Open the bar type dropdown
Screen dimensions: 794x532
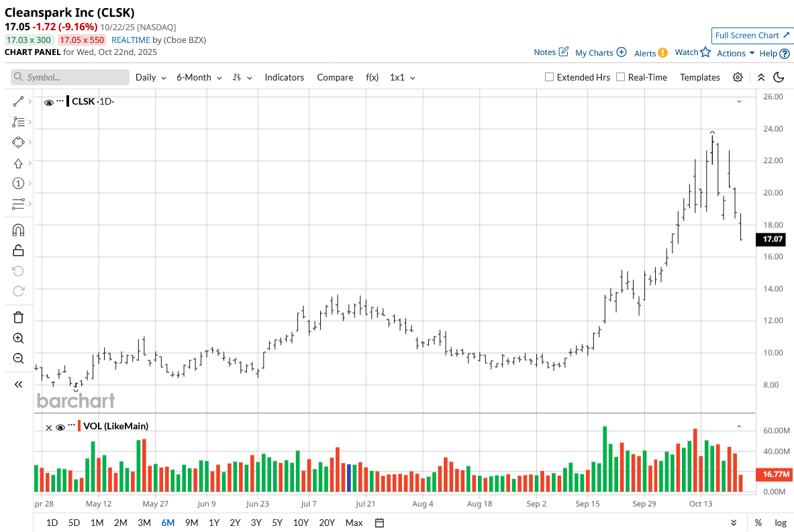(x=242, y=77)
